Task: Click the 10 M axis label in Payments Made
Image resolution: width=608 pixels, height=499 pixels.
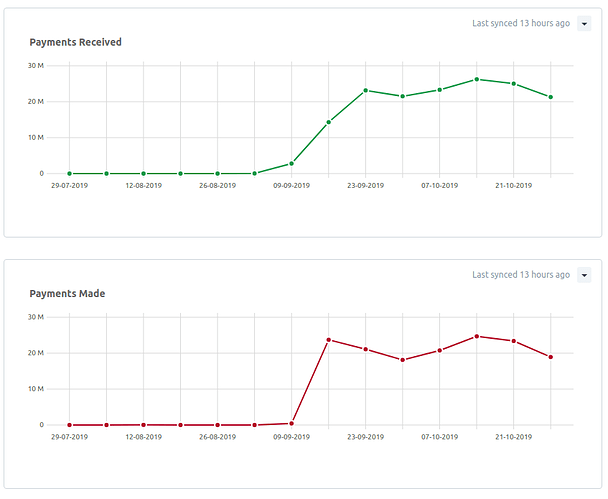Action: click(x=36, y=389)
